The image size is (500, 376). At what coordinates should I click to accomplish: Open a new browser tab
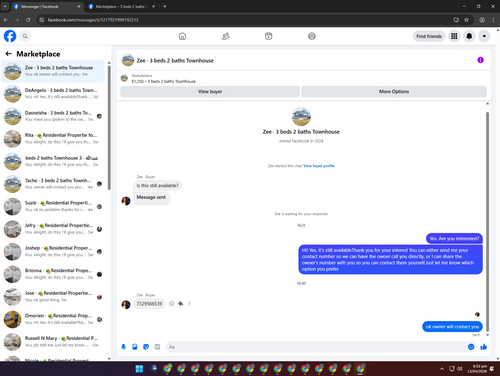tap(165, 6)
